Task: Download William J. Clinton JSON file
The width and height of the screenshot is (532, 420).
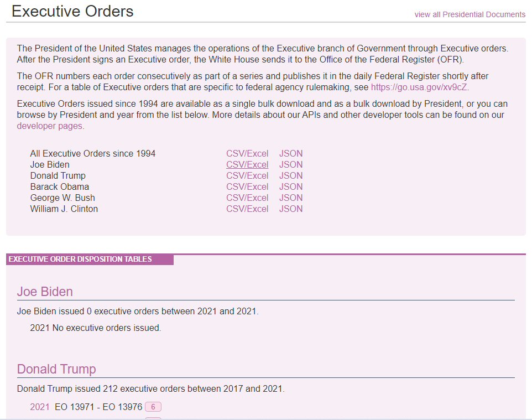Action: [291, 209]
